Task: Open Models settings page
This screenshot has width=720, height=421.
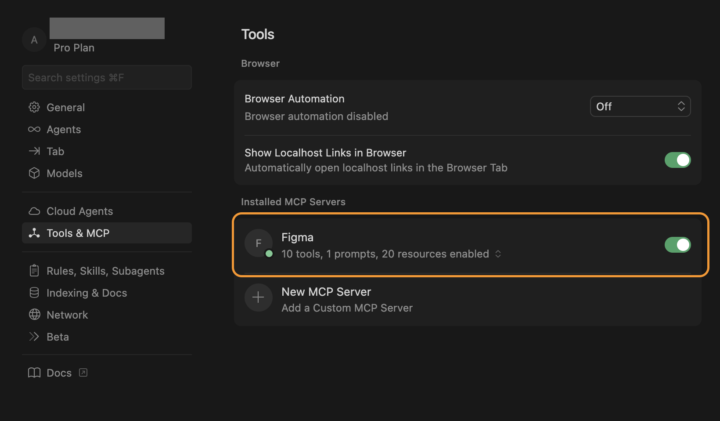Action: click(x=107, y=173)
